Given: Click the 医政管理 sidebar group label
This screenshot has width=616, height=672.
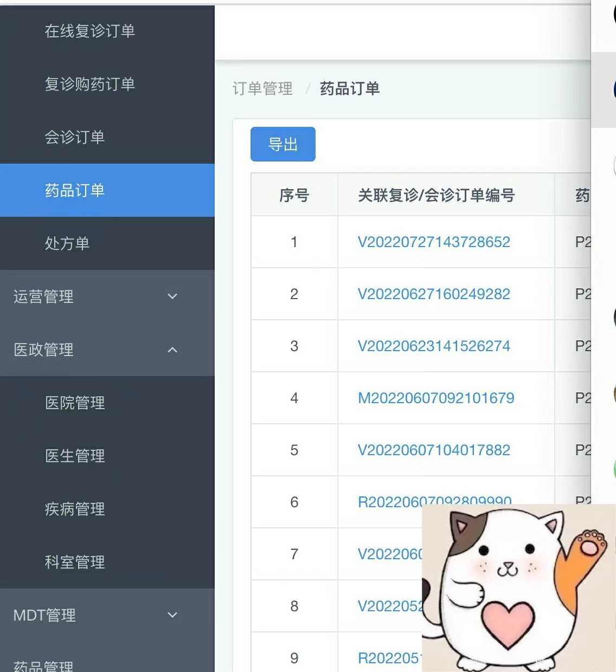Looking at the screenshot, I should coord(43,350).
